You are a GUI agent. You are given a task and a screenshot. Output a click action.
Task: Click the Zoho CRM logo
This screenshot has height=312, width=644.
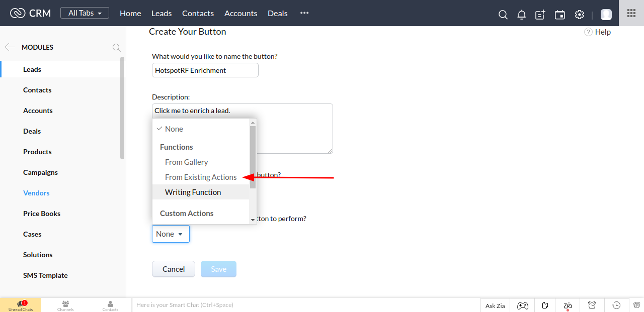click(30, 13)
